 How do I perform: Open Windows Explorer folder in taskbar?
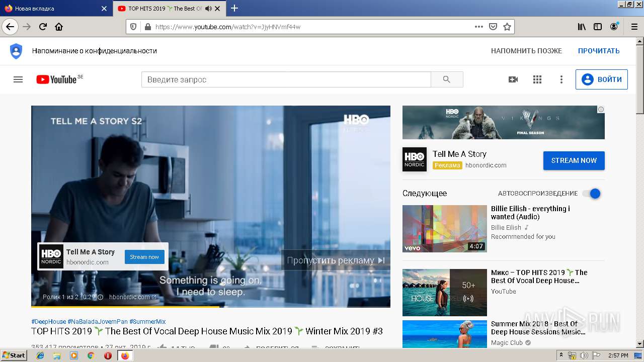click(x=57, y=355)
